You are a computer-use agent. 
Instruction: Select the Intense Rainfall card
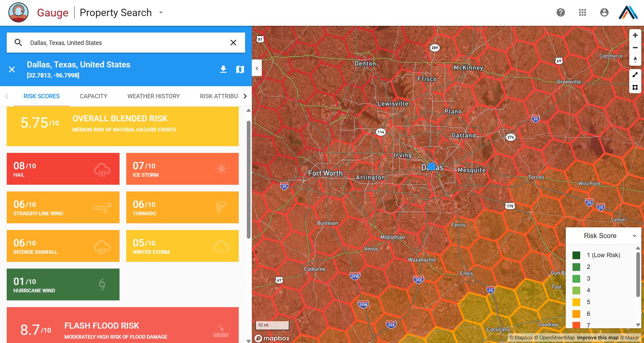pos(63,246)
